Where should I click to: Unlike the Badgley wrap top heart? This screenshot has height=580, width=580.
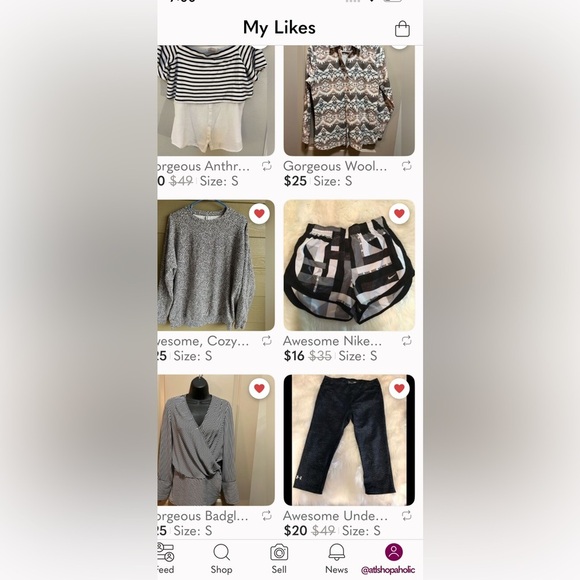point(259,388)
